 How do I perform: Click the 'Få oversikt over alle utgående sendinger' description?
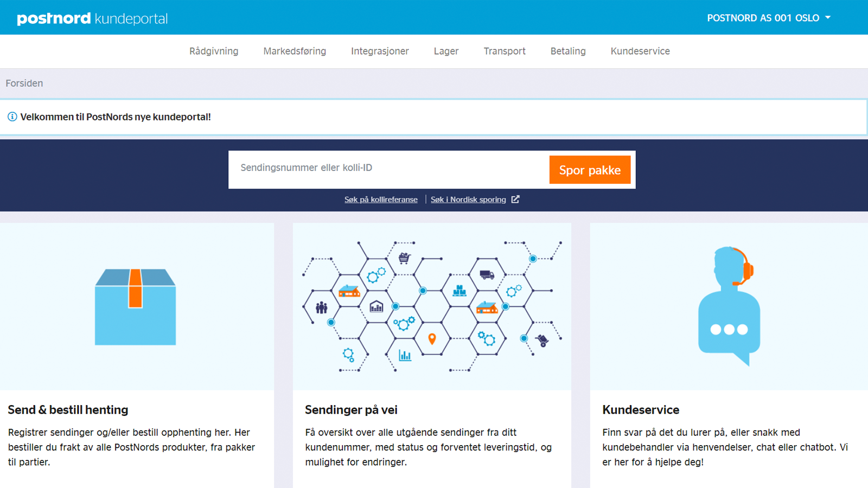tap(429, 447)
